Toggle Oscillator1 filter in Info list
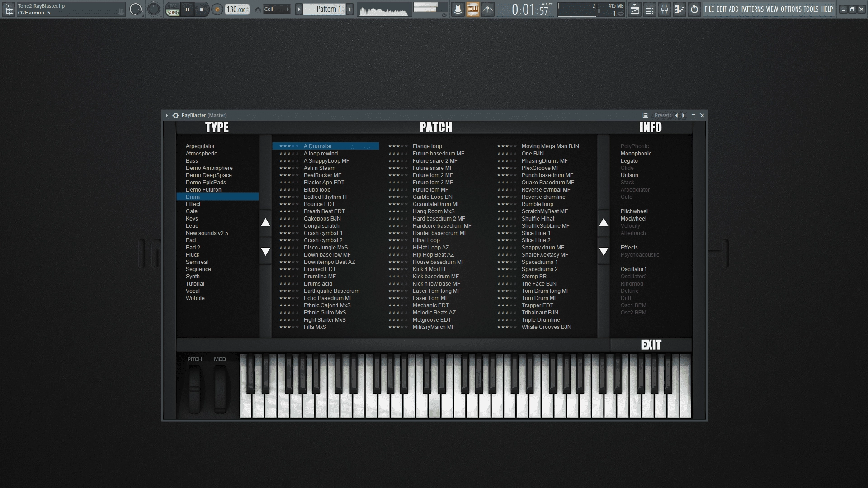Viewport: 868px width, 488px height. 633,269
